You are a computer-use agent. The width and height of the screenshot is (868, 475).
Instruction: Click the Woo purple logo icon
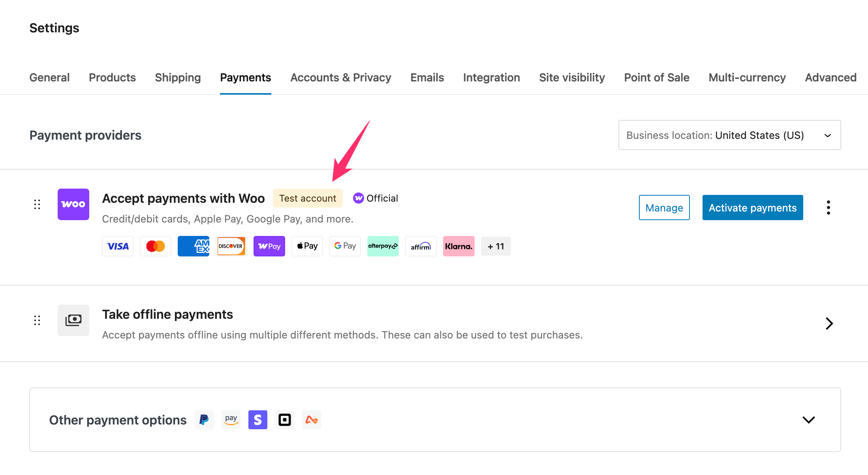[x=73, y=204]
